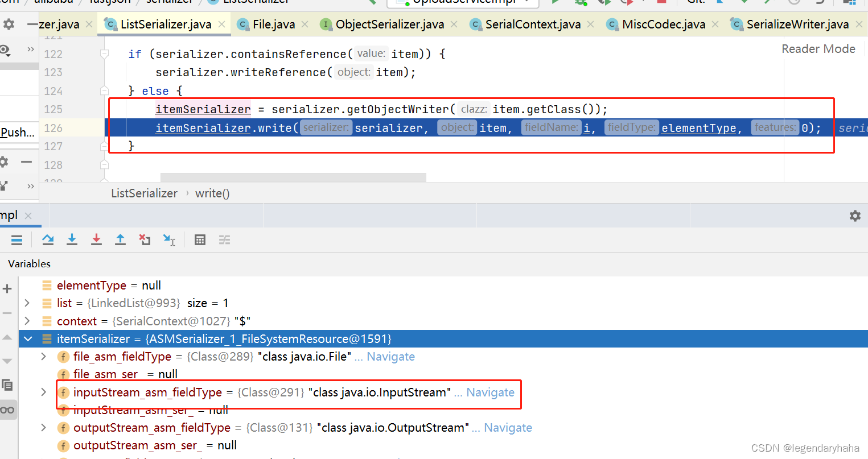Switch to the File.java tab
The height and width of the screenshot is (459, 868).
point(274,24)
